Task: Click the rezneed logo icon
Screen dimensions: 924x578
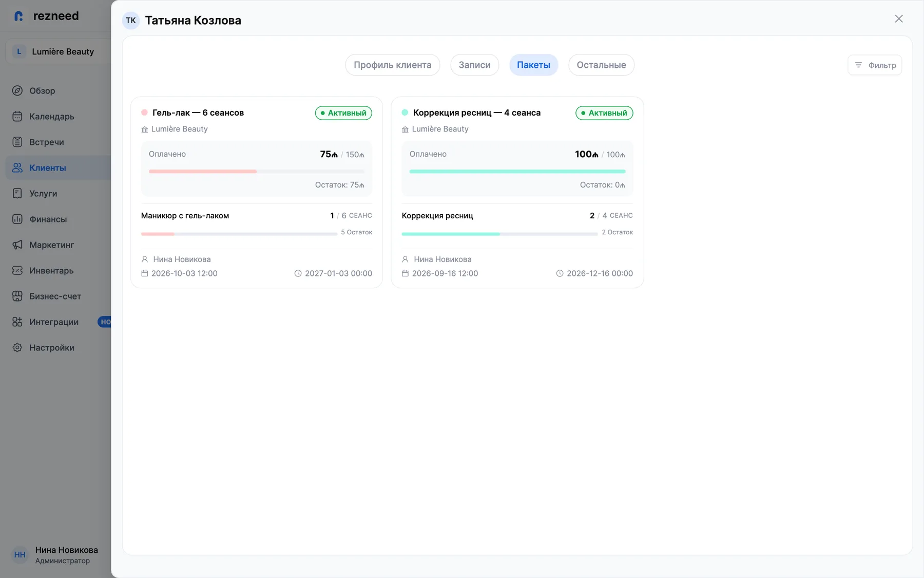Action: pos(19,16)
